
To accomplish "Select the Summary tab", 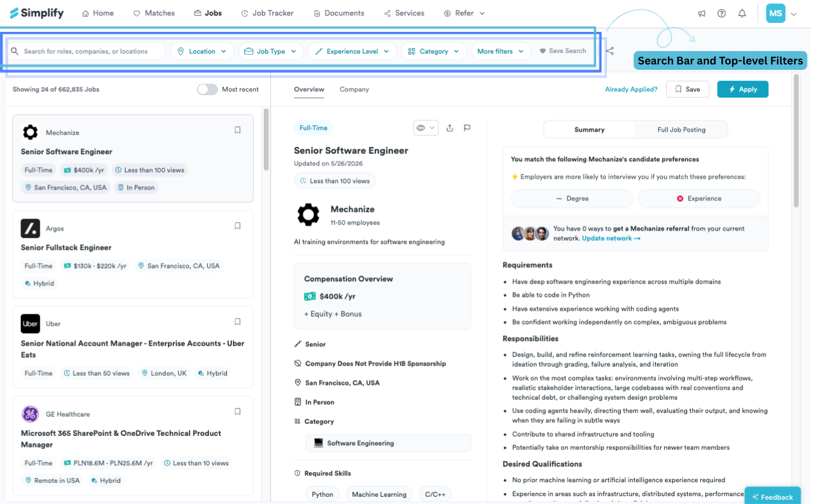I will coord(590,129).
